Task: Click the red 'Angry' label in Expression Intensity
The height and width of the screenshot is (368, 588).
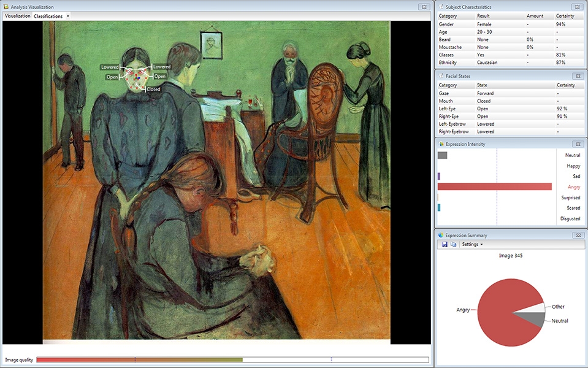Action: pyautogui.click(x=574, y=187)
